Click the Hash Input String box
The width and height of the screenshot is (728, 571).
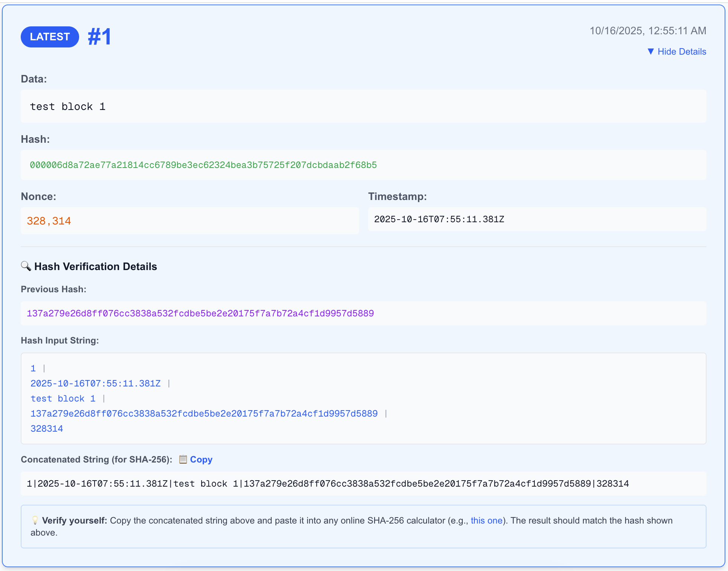click(x=363, y=398)
